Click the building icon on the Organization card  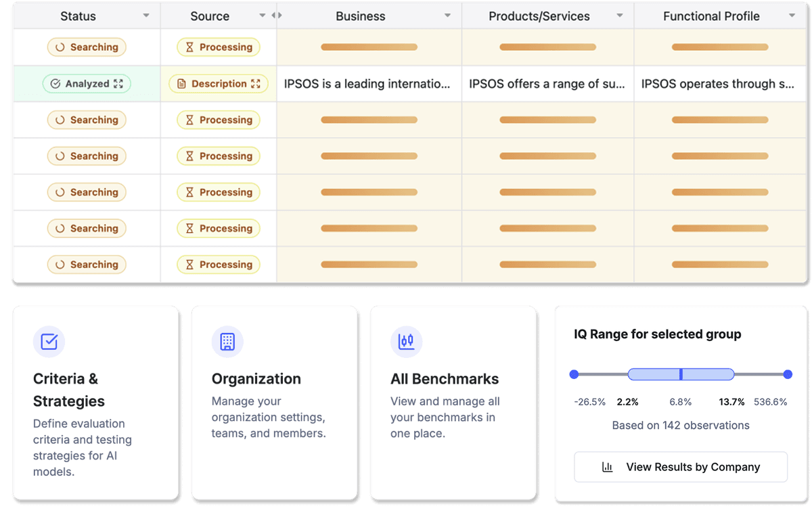click(227, 342)
